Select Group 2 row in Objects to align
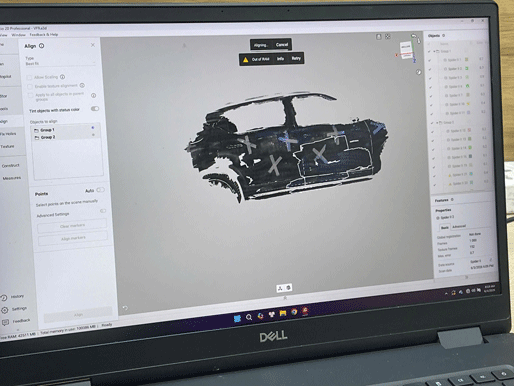 point(66,136)
